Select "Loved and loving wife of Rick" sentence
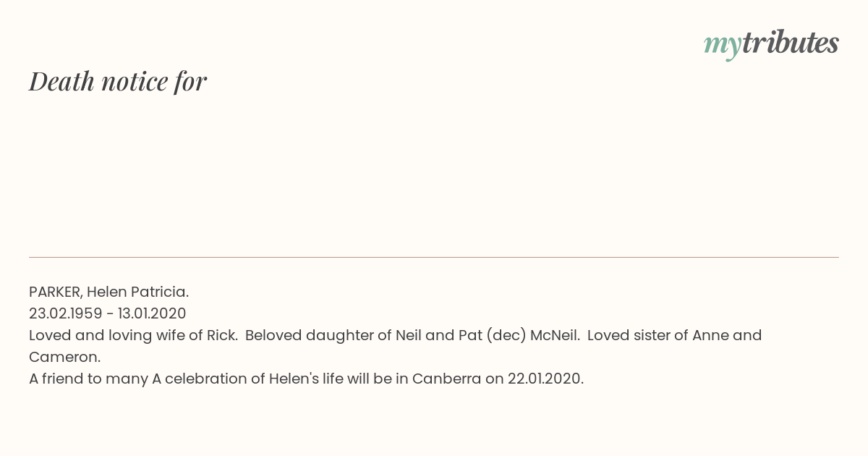The height and width of the screenshot is (456, 868). 133,335
